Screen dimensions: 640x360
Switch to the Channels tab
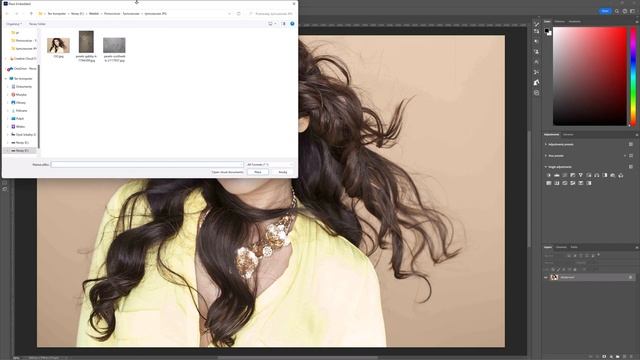(x=561, y=247)
